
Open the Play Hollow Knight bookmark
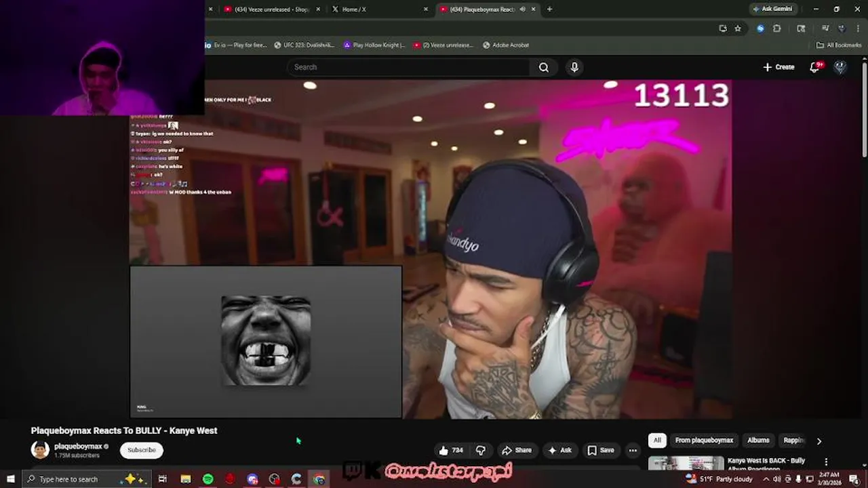point(374,45)
